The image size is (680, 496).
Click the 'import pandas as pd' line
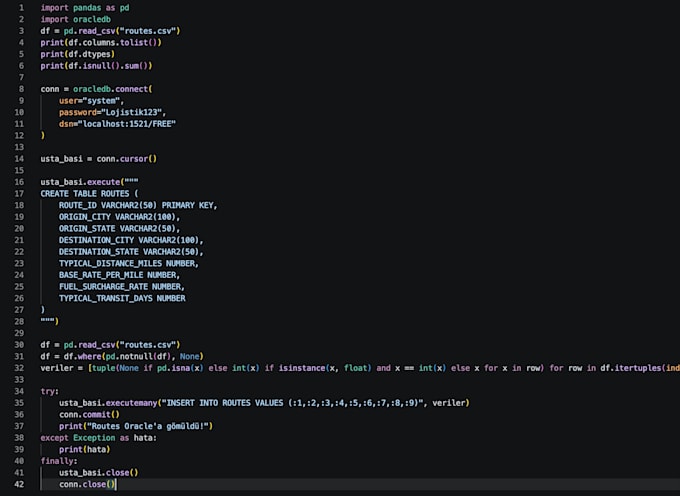(x=85, y=8)
